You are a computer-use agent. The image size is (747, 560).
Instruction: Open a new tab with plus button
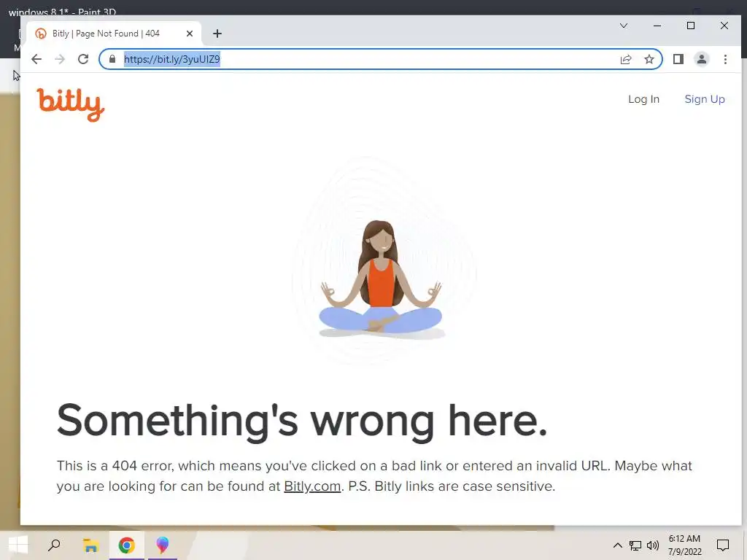pyautogui.click(x=217, y=34)
